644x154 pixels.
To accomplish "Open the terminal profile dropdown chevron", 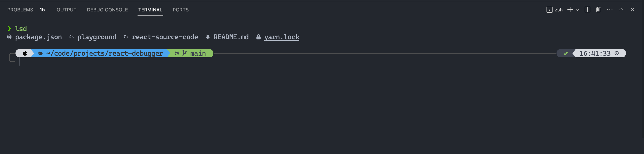I will [x=577, y=10].
